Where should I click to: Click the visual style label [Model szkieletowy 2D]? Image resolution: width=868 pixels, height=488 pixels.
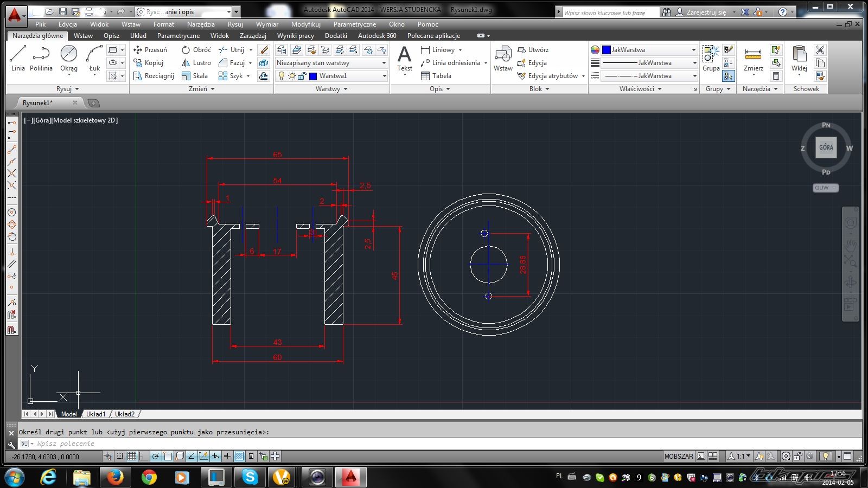(85, 120)
